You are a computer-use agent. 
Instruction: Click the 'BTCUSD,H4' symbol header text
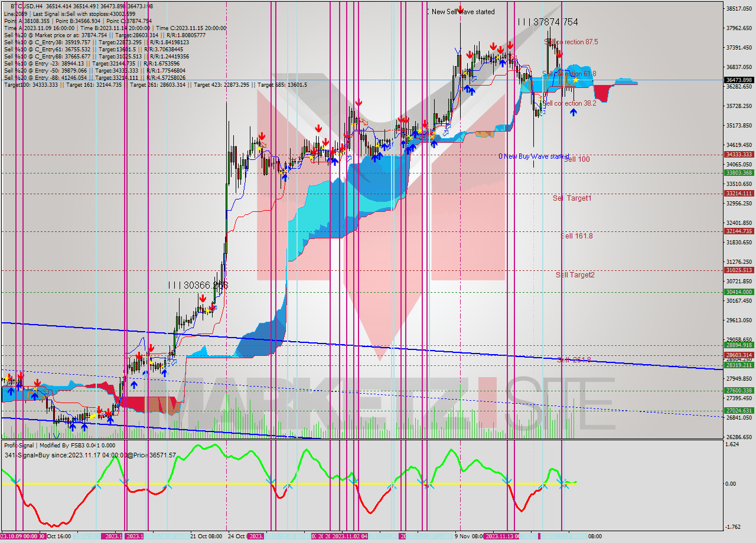[x=27, y=6]
